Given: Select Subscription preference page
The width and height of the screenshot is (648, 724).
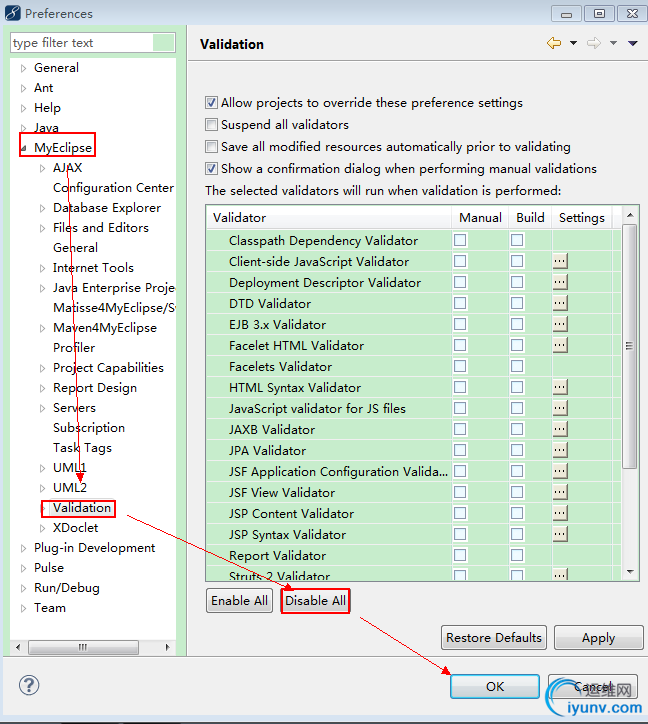Looking at the screenshot, I should pyautogui.click(x=89, y=428).
